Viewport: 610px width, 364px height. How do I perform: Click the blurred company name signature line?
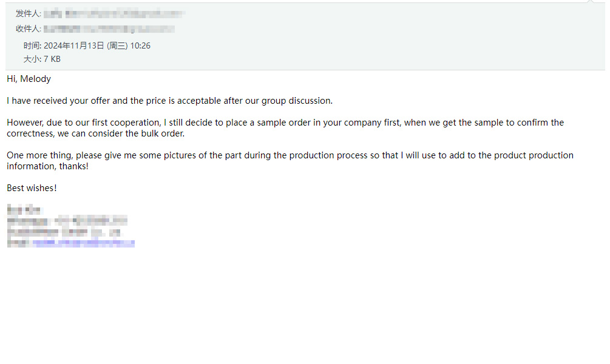63,232
